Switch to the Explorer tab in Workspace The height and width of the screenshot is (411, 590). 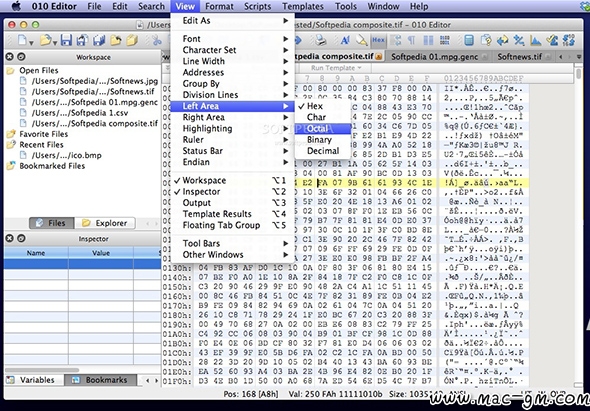[105, 223]
